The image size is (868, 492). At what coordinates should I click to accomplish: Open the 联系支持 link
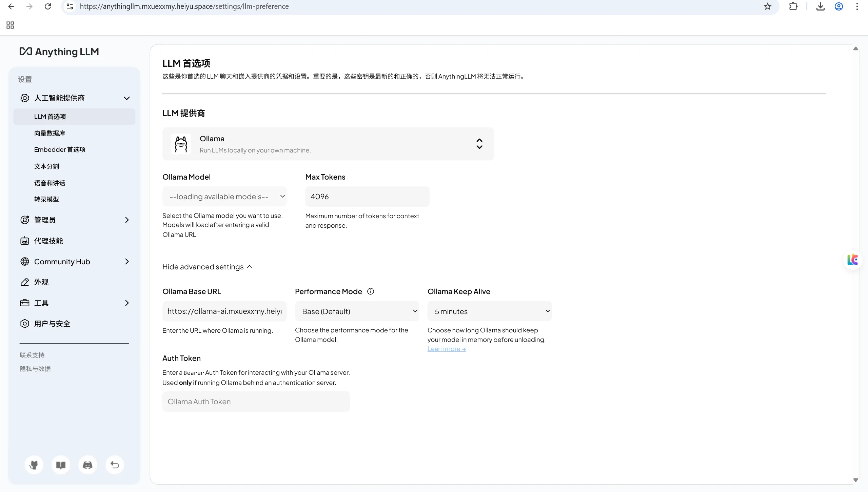(x=32, y=355)
